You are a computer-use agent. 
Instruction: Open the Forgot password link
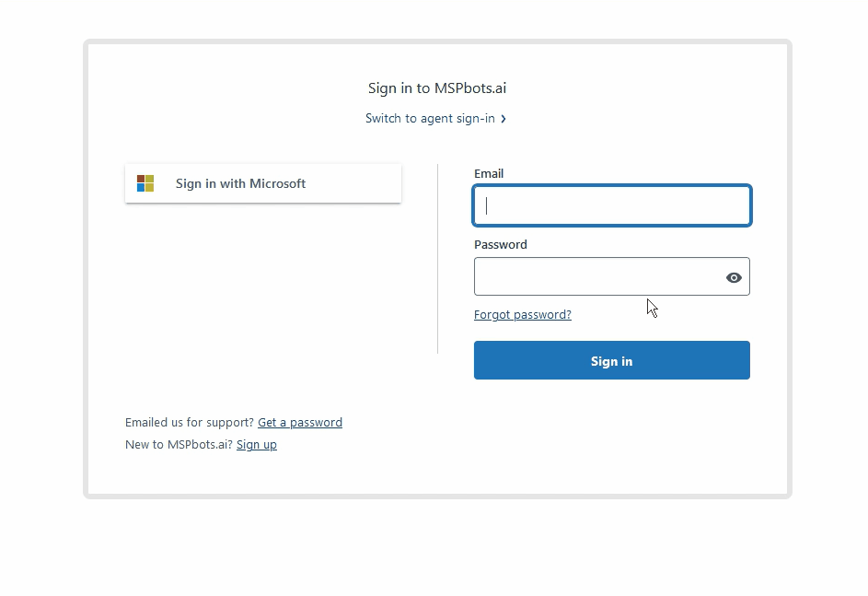coord(522,314)
